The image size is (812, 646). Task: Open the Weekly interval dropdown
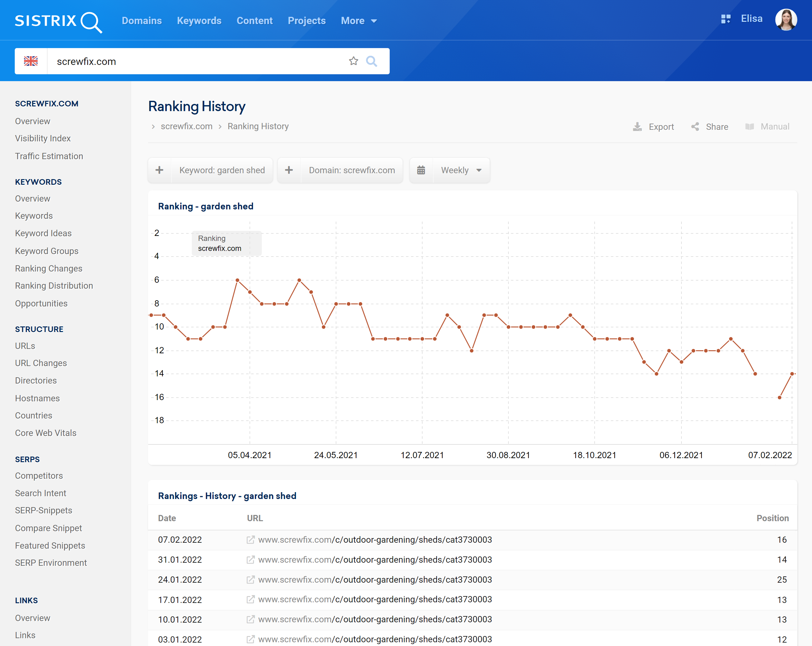pos(461,170)
